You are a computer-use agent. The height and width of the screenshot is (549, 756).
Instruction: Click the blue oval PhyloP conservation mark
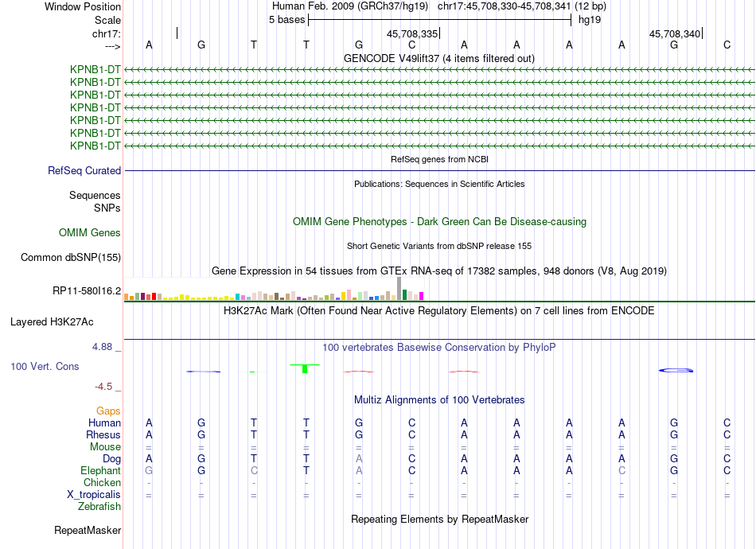tap(676, 370)
